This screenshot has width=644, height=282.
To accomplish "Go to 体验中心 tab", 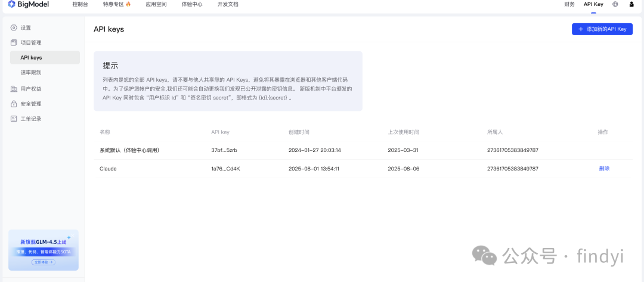I will tap(192, 5).
